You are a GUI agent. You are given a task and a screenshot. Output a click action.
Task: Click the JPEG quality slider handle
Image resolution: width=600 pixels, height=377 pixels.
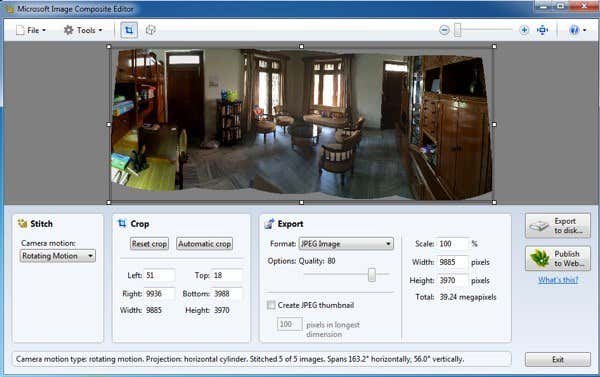372,274
